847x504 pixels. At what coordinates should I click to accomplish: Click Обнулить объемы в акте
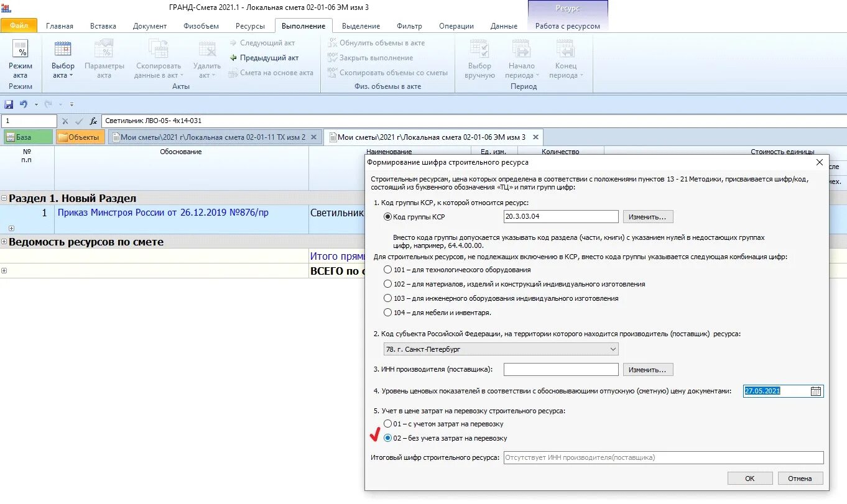click(x=376, y=43)
